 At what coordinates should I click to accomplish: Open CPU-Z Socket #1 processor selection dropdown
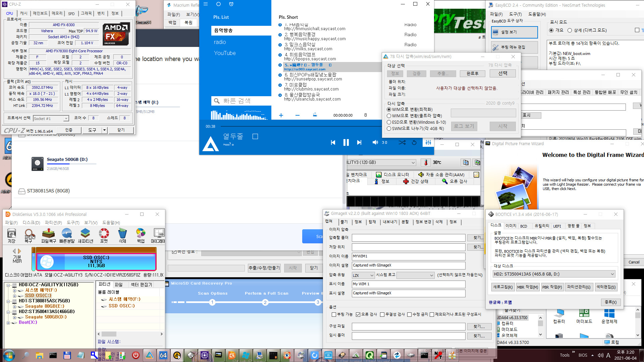tap(51, 118)
